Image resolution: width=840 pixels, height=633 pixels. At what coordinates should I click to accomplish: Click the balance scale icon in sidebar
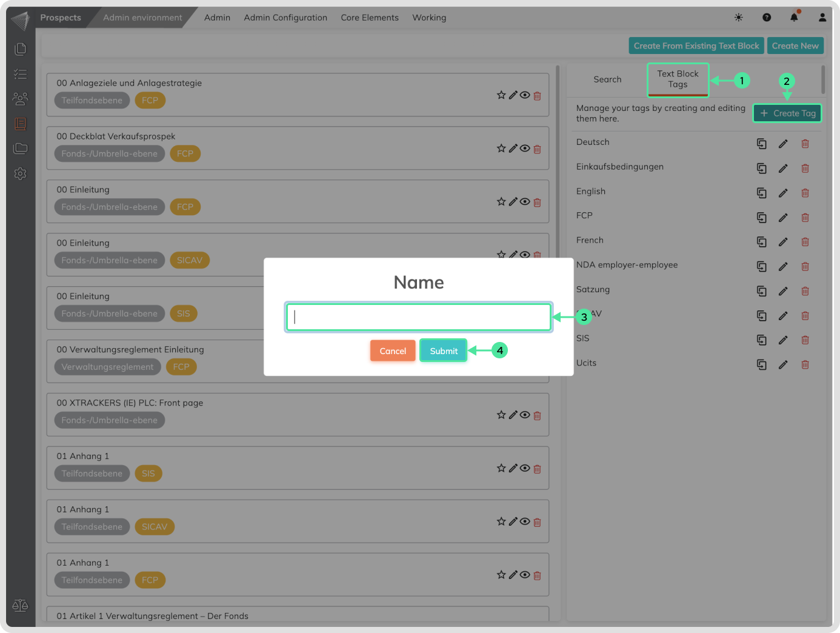point(21,605)
